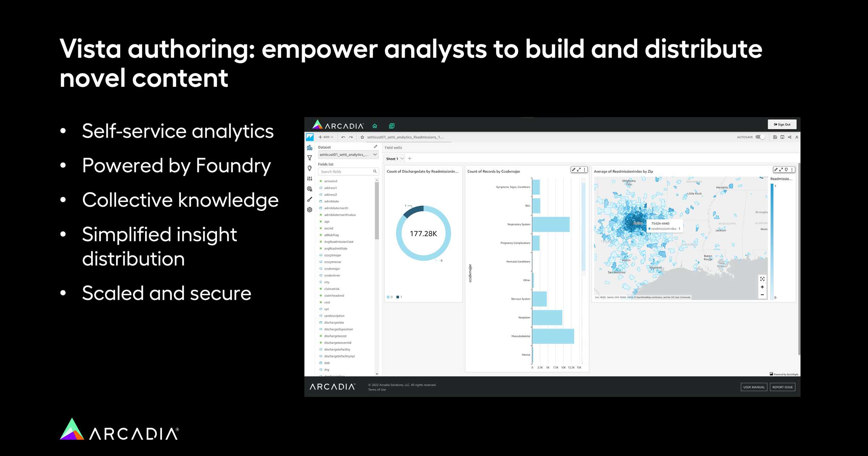
Task: Select the Sheet 1 tab
Action: click(x=392, y=159)
